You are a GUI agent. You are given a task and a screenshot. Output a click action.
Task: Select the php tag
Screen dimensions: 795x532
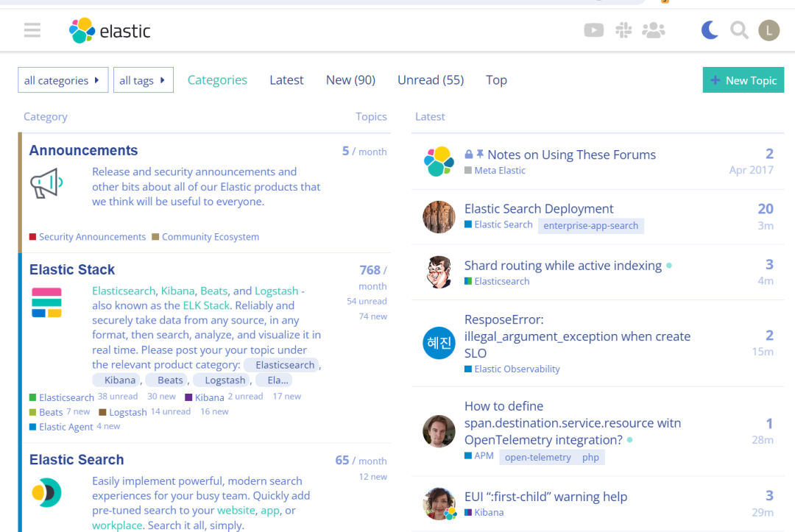(x=590, y=457)
